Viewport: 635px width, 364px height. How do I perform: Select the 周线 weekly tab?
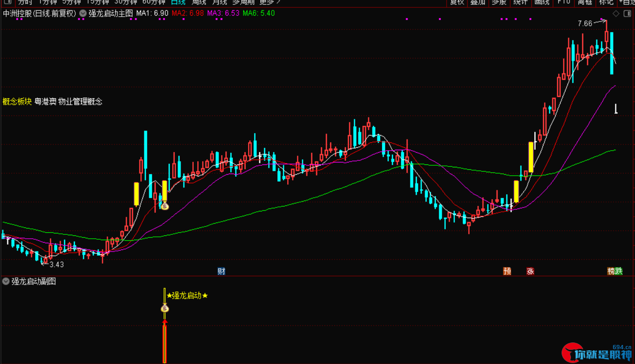pyautogui.click(x=199, y=2)
